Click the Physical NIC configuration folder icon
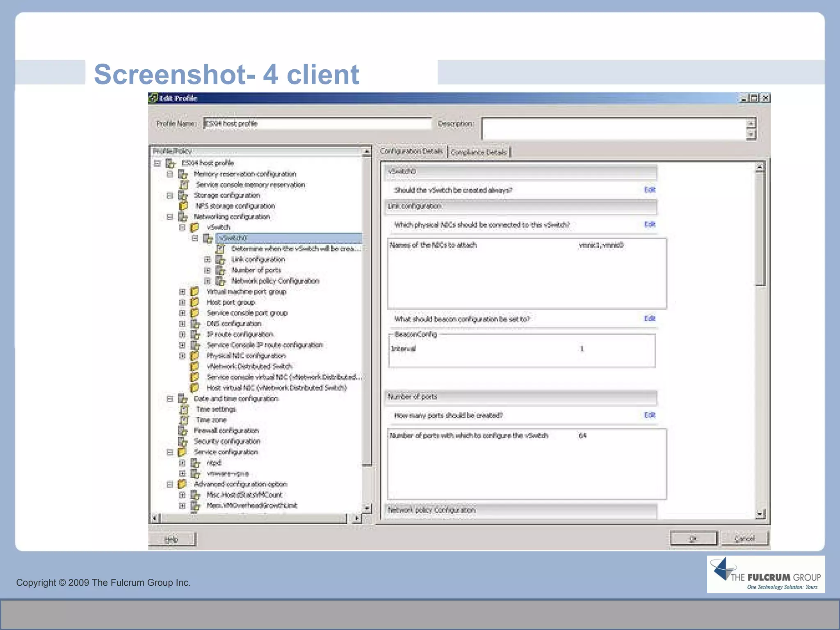 coord(195,356)
